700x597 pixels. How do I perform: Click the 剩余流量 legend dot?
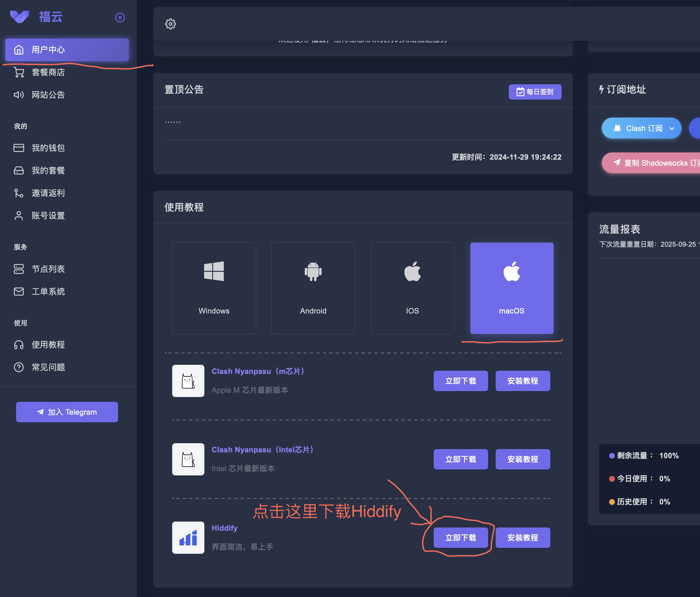[611, 456]
